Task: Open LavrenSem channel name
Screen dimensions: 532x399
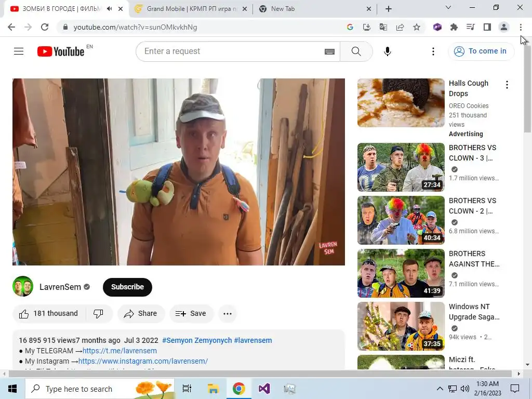Action: [x=60, y=287]
